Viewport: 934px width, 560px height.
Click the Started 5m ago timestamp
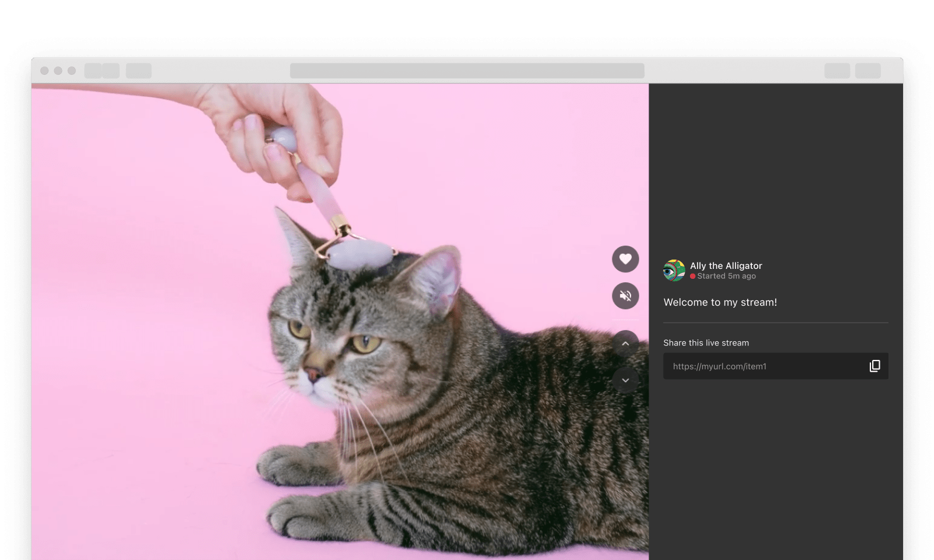click(x=727, y=276)
